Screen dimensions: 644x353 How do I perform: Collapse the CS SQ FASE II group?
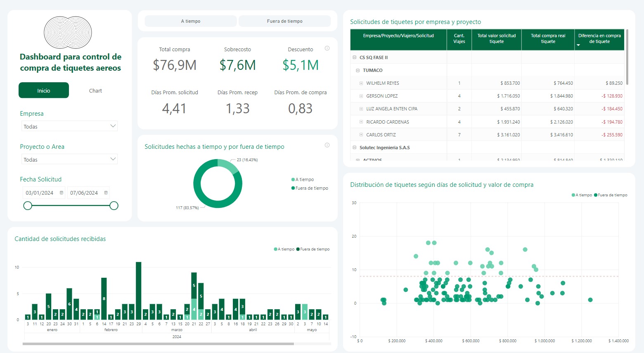pos(355,57)
